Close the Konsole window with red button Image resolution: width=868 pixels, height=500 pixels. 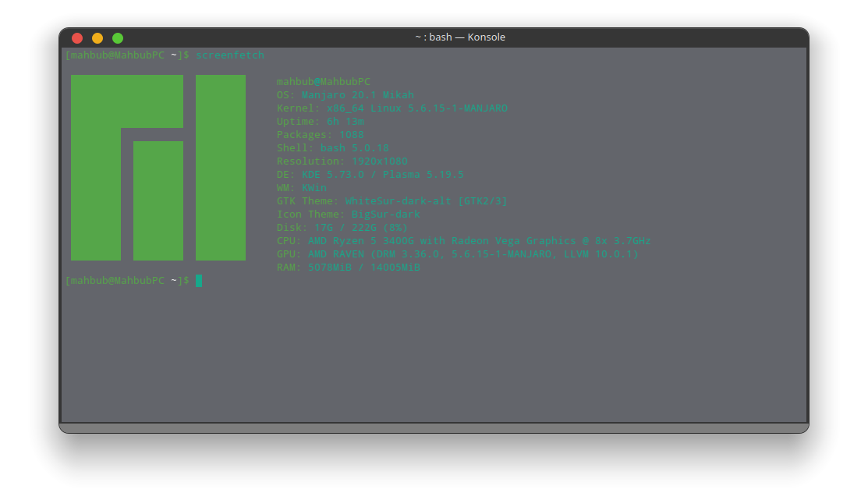(x=77, y=37)
